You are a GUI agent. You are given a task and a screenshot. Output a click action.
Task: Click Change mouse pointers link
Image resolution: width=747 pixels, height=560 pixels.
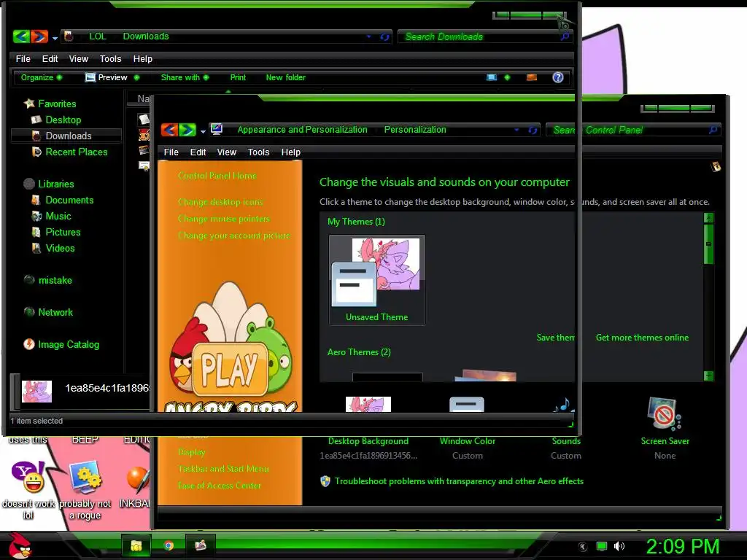(223, 219)
